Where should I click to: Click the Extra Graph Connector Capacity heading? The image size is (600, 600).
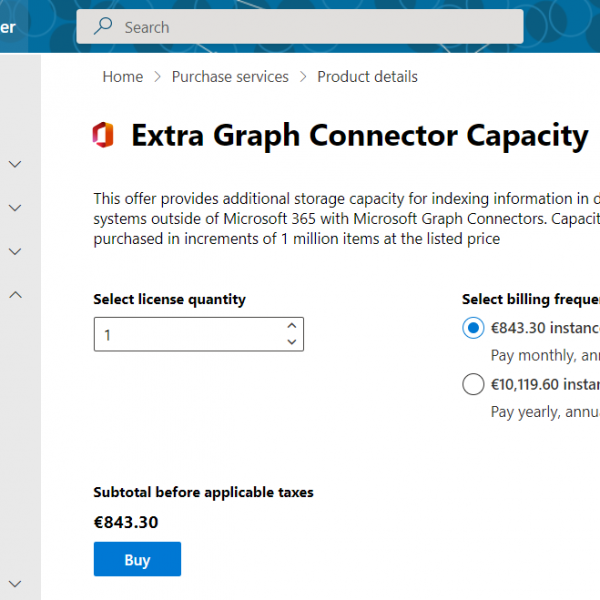[360, 135]
